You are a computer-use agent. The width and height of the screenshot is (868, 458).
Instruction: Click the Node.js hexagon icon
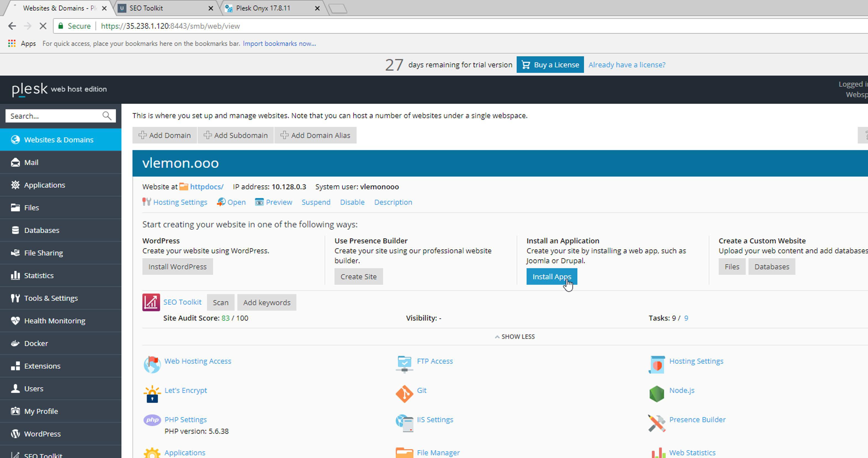(656, 394)
